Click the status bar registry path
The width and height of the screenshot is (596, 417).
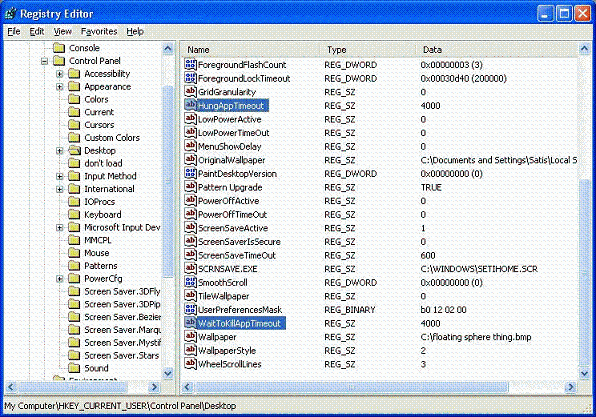(120, 406)
